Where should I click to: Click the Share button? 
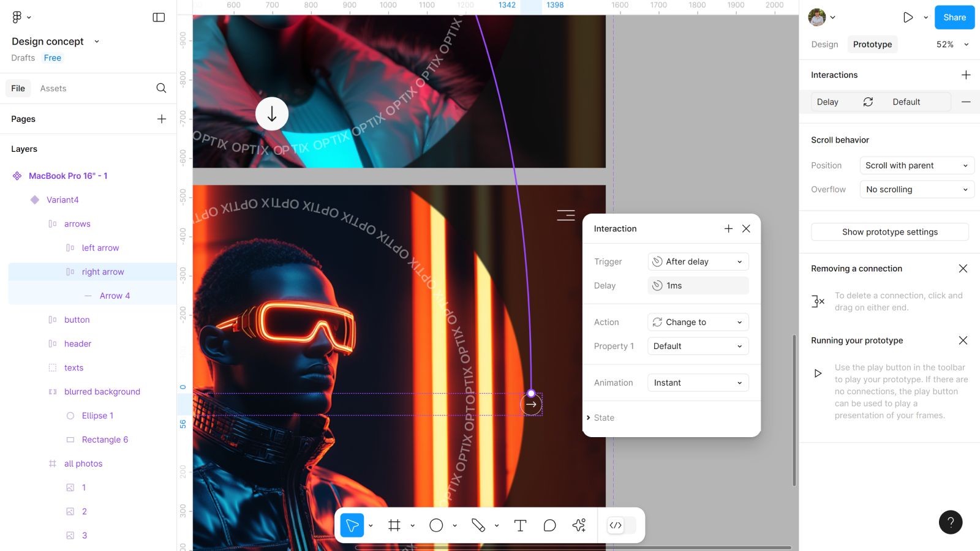click(x=954, y=17)
